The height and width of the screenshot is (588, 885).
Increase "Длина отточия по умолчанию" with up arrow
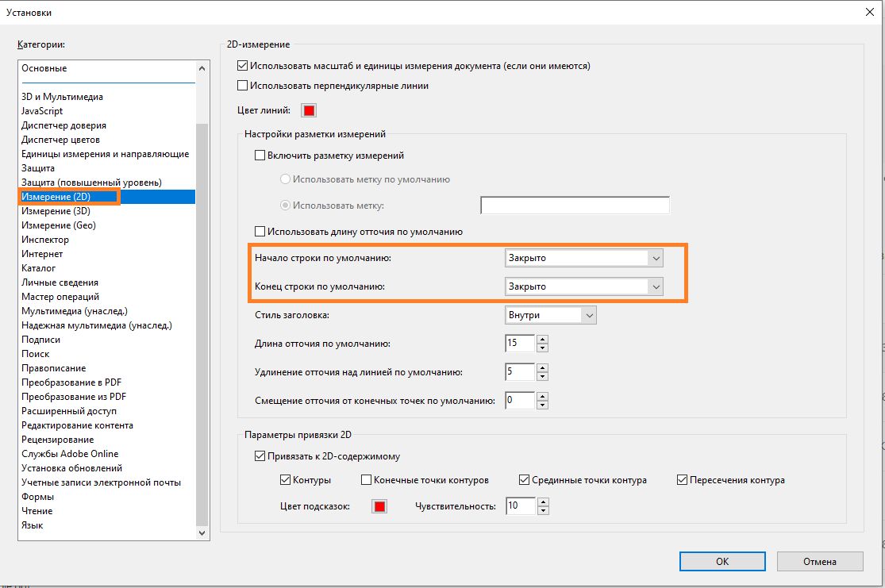click(x=542, y=339)
